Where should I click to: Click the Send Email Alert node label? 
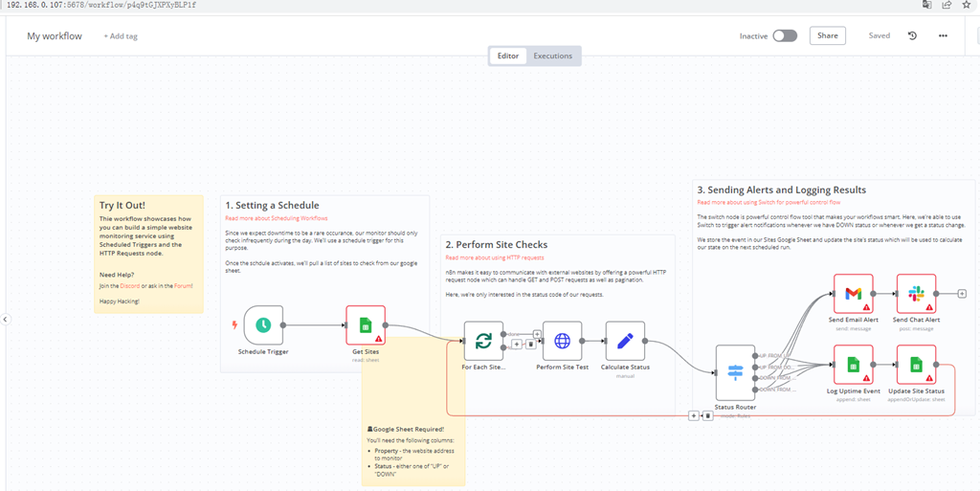pyautogui.click(x=853, y=320)
